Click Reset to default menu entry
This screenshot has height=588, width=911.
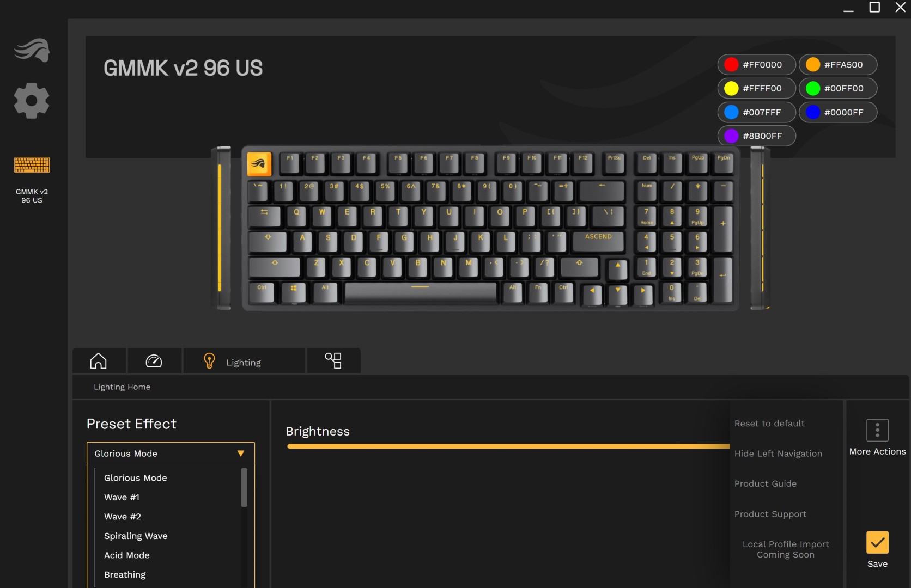pos(769,424)
